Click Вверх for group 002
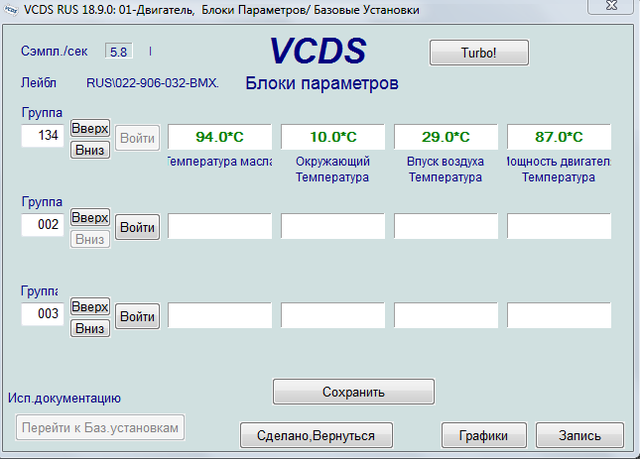640x459 pixels. 90,217
